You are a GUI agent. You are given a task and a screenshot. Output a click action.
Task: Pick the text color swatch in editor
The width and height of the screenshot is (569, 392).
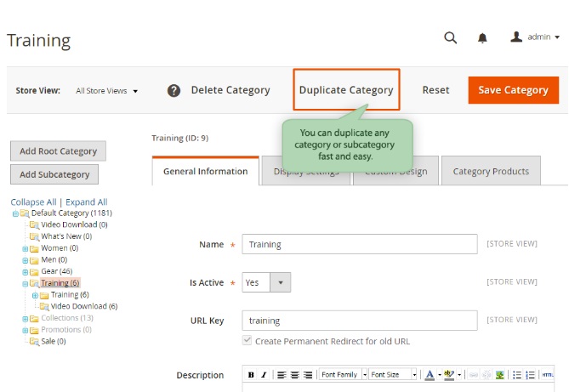pos(429,375)
